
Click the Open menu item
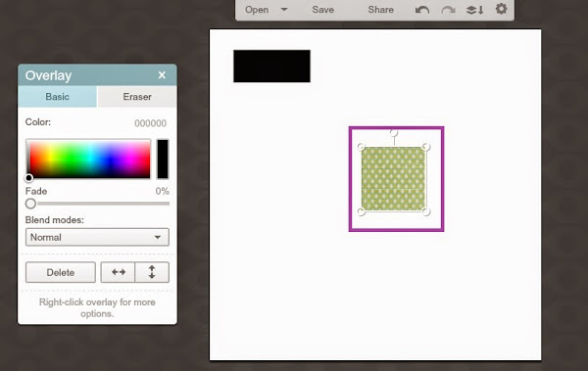257,10
